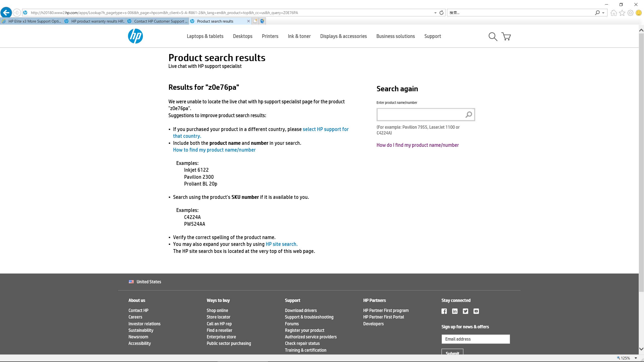Click the browser Forward arrow button

coord(17,13)
